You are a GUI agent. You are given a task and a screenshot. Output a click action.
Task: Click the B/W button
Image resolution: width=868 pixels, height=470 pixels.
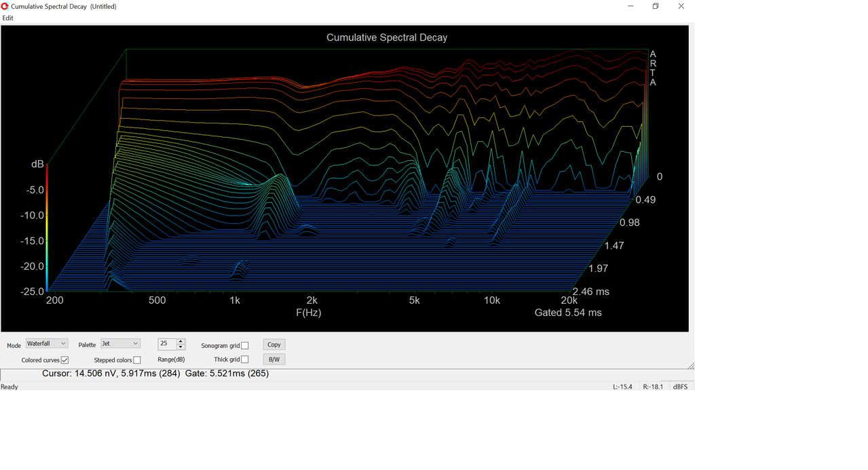coord(274,359)
